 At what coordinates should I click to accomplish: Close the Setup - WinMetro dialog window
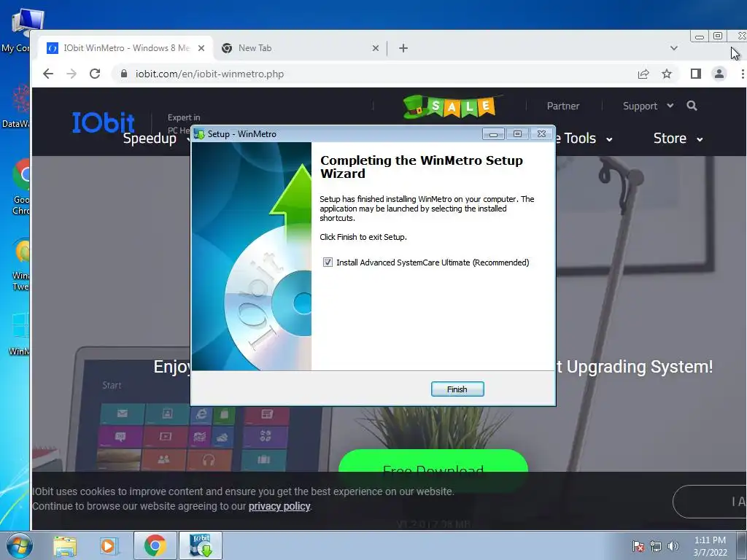pos(542,134)
